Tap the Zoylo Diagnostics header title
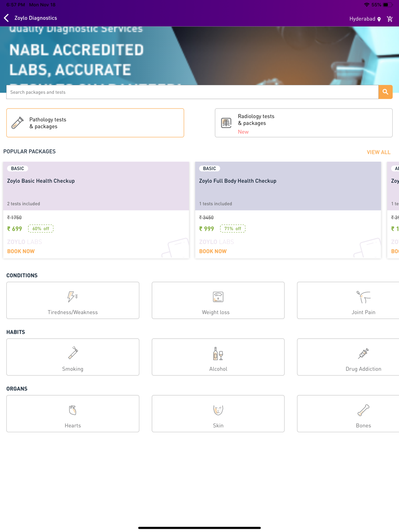Image resolution: width=399 pixels, height=532 pixels. click(x=36, y=18)
